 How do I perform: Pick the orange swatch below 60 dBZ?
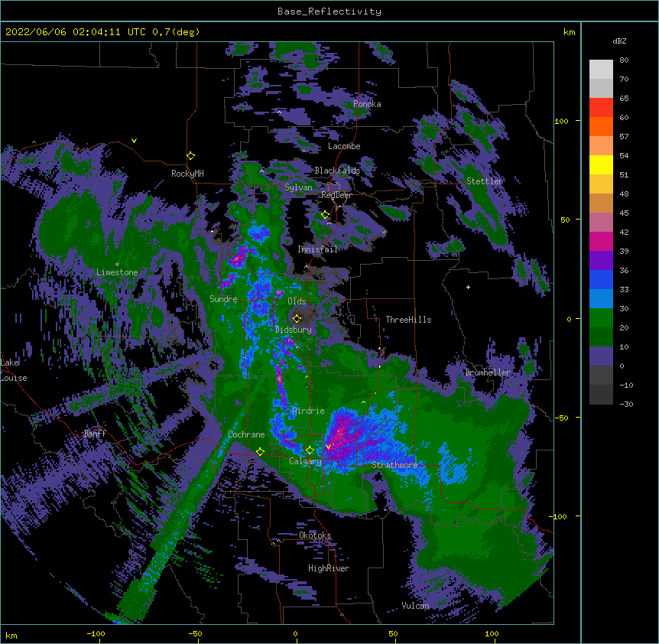601,126
